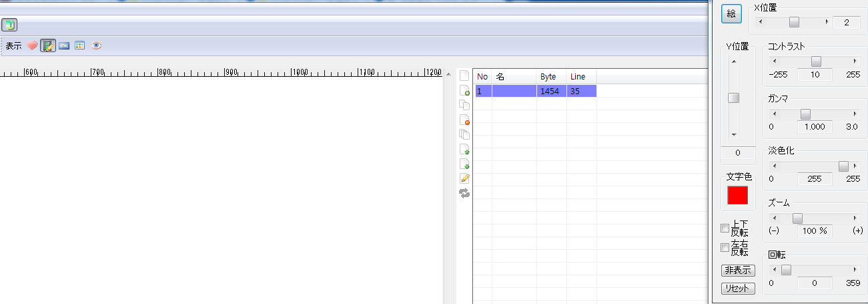Click the green document icon at top left
Viewport: 868px width, 304px height.
tap(9, 25)
